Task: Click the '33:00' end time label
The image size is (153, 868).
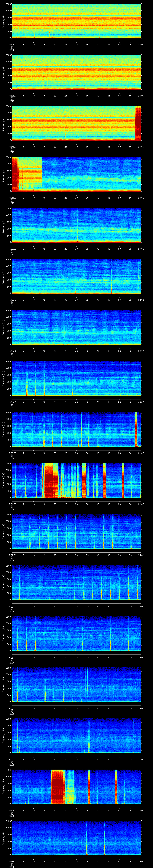Action: (141, 555)
